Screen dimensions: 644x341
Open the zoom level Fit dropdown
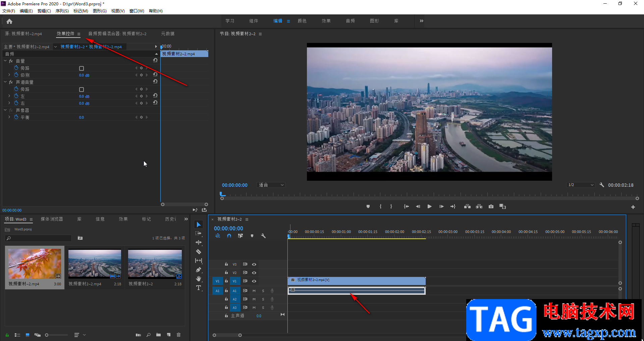coord(271,185)
